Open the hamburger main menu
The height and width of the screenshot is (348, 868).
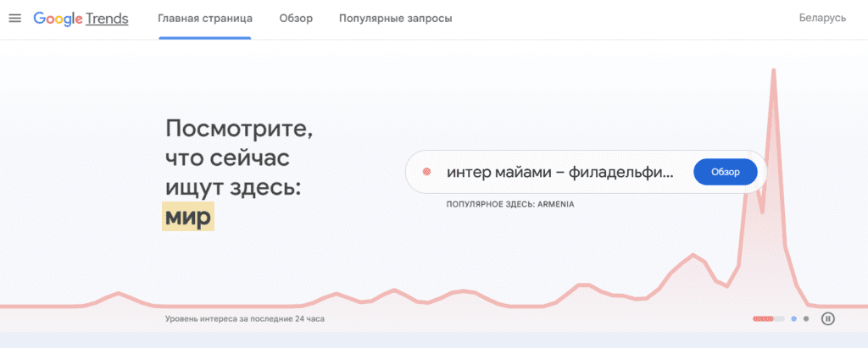15,19
